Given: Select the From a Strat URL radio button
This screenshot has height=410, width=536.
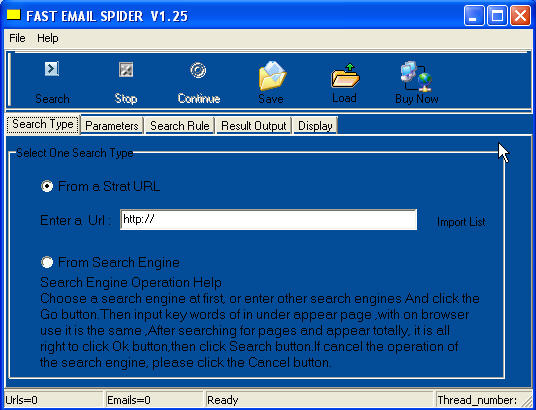Looking at the screenshot, I should pyautogui.click(x=47, y=186).
